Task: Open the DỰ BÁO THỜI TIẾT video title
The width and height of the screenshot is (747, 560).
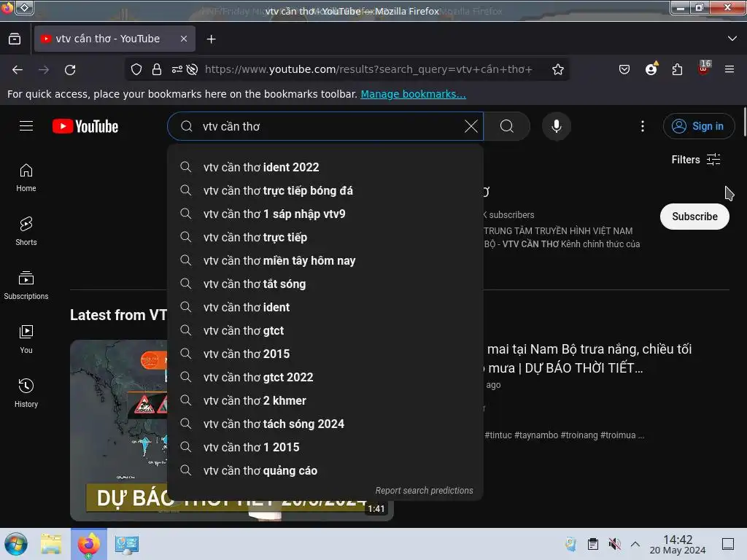Action: coord(587,358)
